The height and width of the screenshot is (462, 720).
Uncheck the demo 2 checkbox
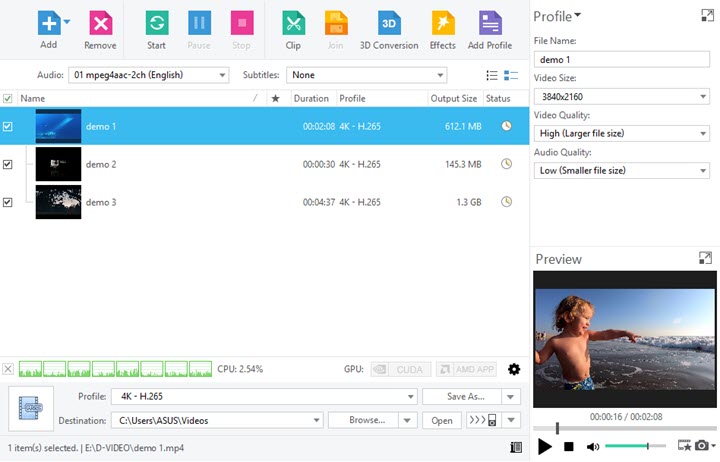8,164
